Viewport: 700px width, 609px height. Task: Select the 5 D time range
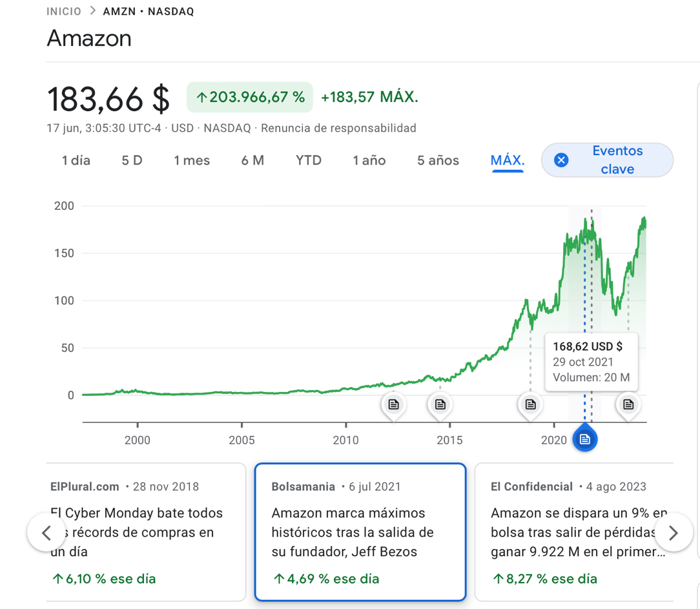[132, 161]
